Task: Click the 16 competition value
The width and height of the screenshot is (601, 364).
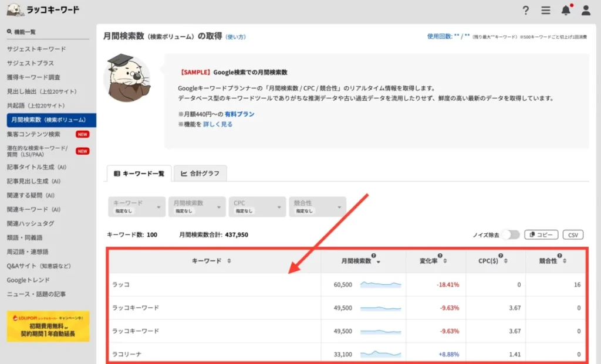Action: (x=578, y=284)
